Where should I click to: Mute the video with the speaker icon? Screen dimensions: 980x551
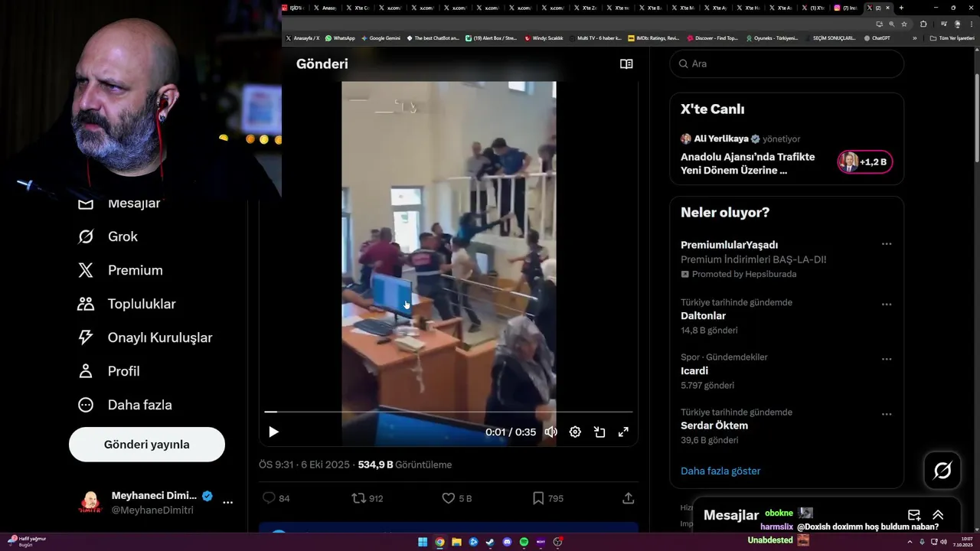coord(550,432)
